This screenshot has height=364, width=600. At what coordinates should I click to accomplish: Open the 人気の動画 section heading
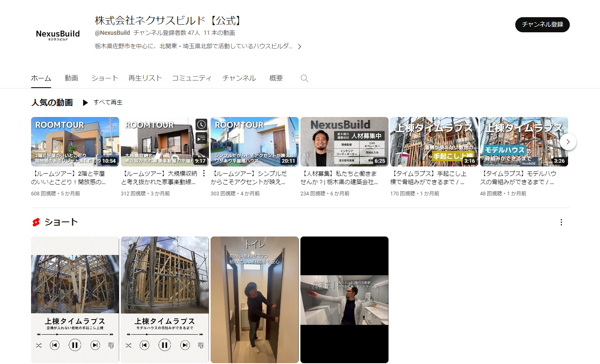coord(52,103)
